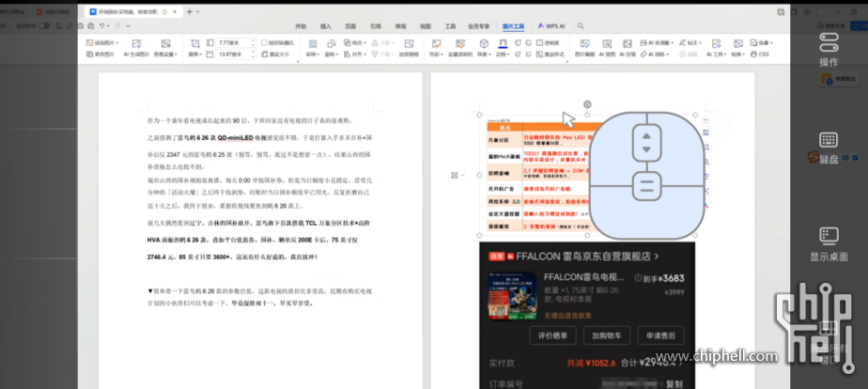This screenshot has height=389, width=868.
Task: Switch to the 插入 ribbon tab
Action: click(x=325, y=26)
